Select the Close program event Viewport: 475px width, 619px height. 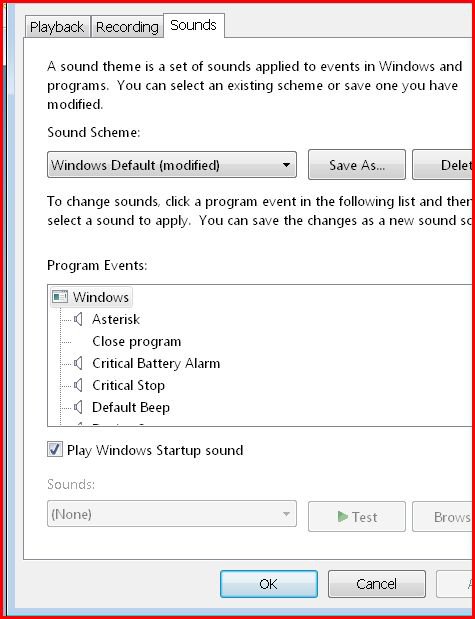click(137, 341)
